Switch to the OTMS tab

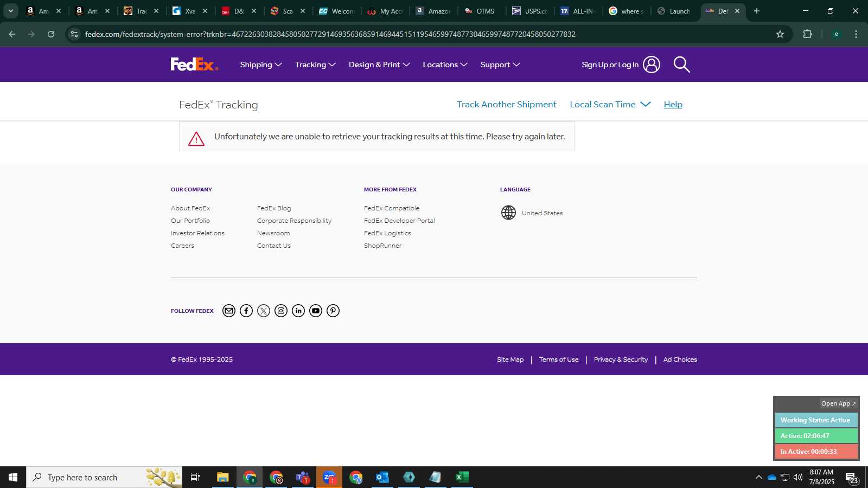click(480, 11)
